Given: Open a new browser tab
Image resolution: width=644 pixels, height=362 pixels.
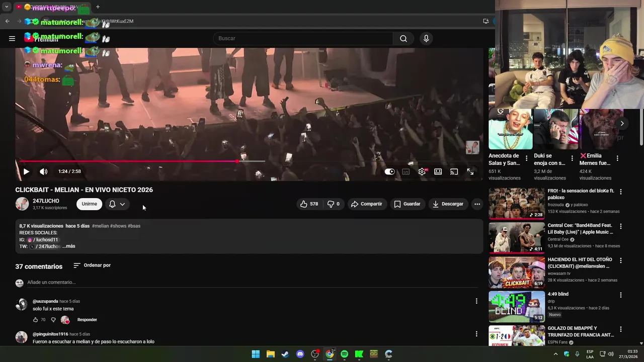Looking at the screenshot, I should [98, 7].
